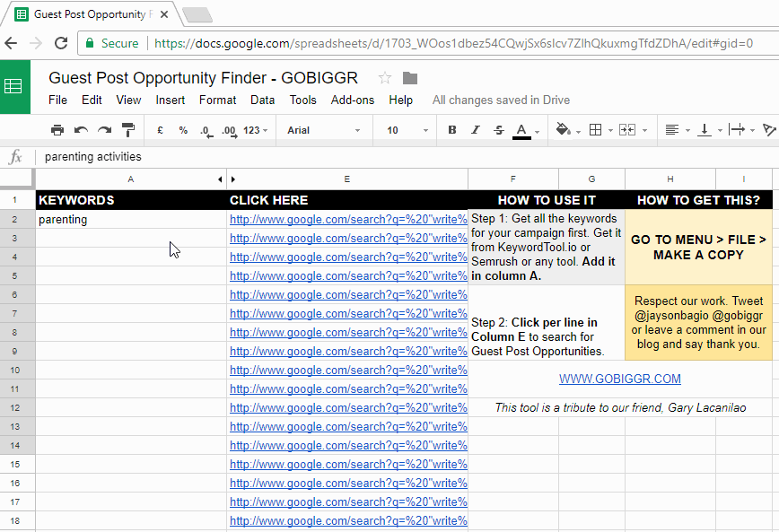Viewport: 779px width, 532px height.
Task: Increase decimal places
Action: 229,131
